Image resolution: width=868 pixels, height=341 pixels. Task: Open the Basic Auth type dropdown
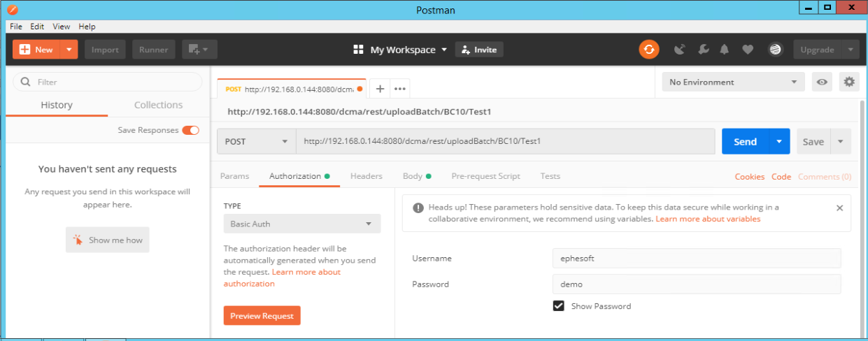click(302, 224)
